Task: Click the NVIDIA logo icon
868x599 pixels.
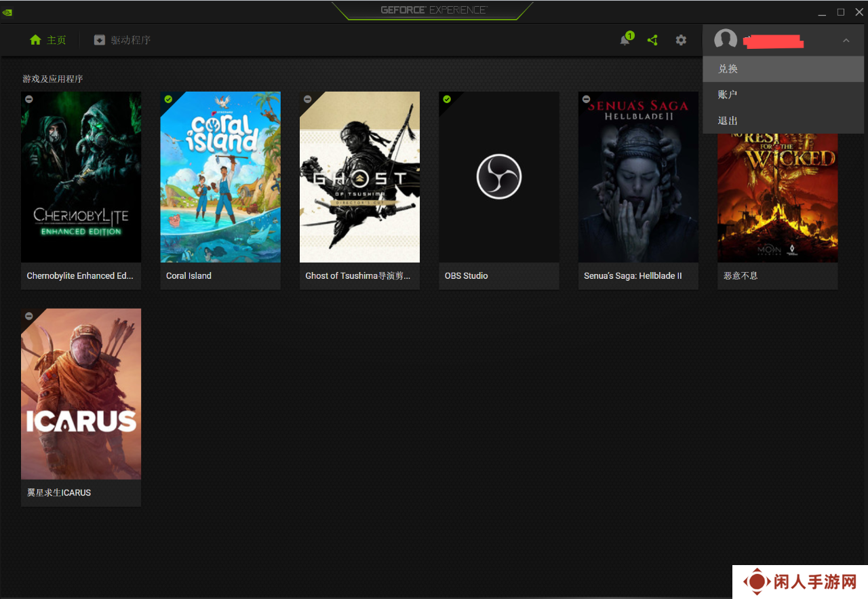Action: (7, 12)
